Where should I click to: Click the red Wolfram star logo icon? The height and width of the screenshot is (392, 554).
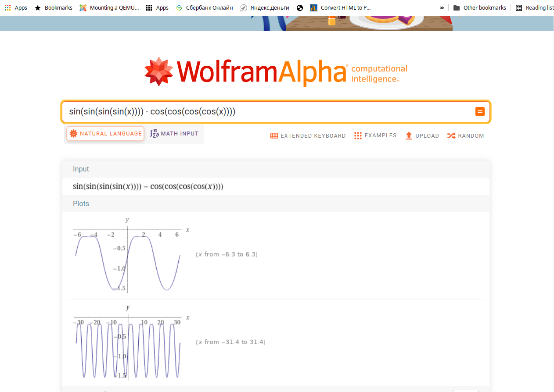(x=159, y=71)
